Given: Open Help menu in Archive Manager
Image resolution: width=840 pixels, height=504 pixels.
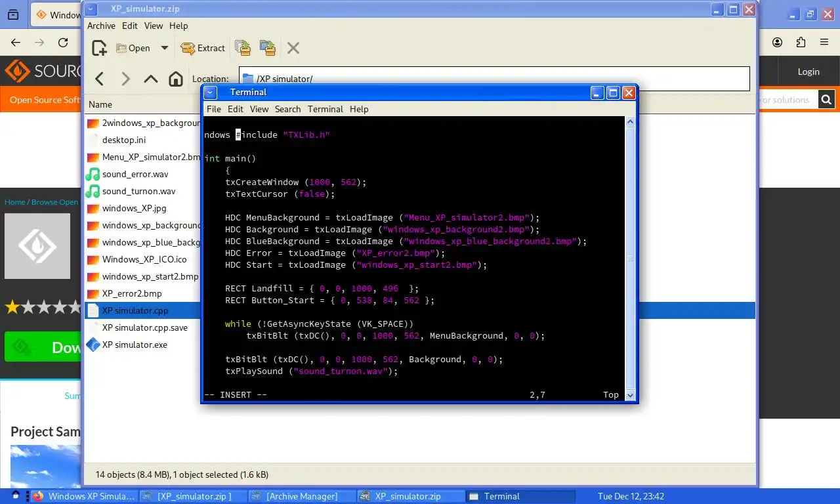Looking at the screenshot, I should (x=178, y=26).
